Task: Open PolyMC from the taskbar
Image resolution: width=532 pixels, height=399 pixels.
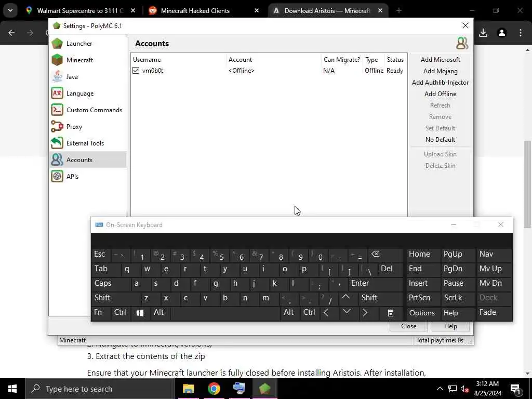Action: (x=264, y=389)
